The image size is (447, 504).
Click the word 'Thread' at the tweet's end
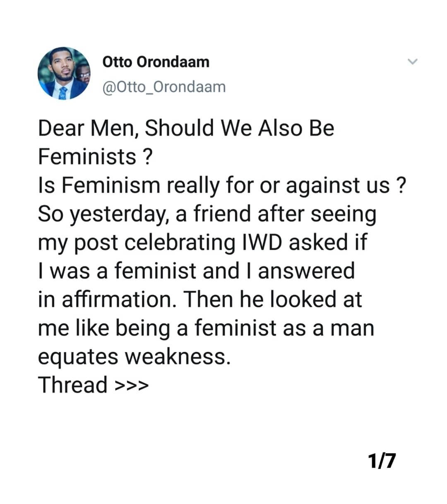(73, 385)
